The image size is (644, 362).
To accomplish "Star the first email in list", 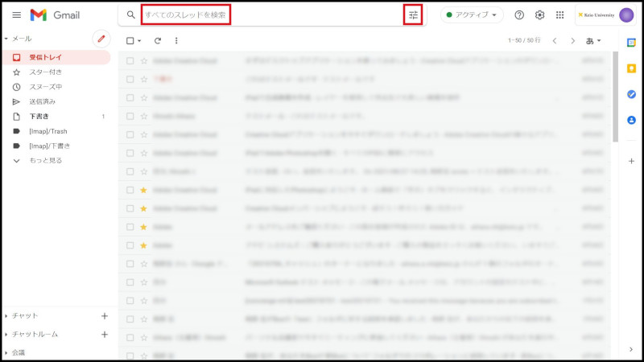I will click(144, 60).
